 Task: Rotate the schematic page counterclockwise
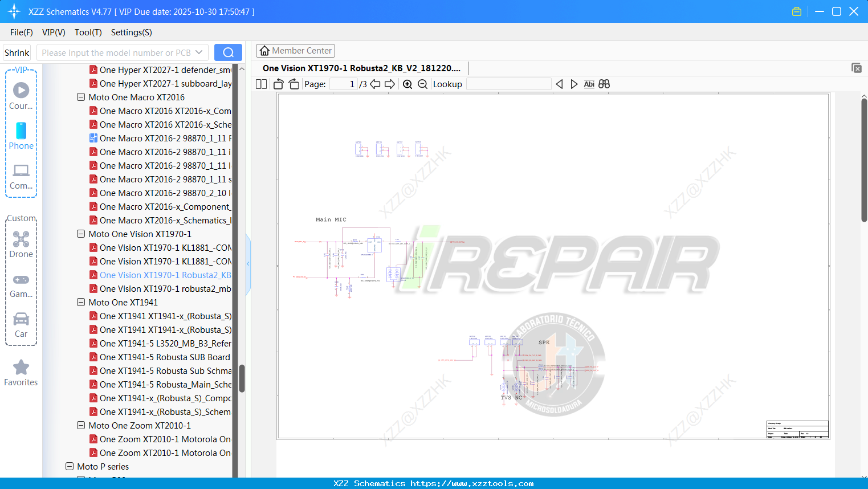pos(278,84)
